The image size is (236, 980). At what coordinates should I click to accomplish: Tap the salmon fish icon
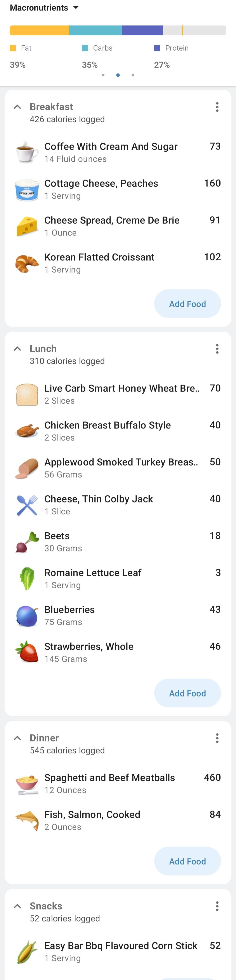pos(27,820)
